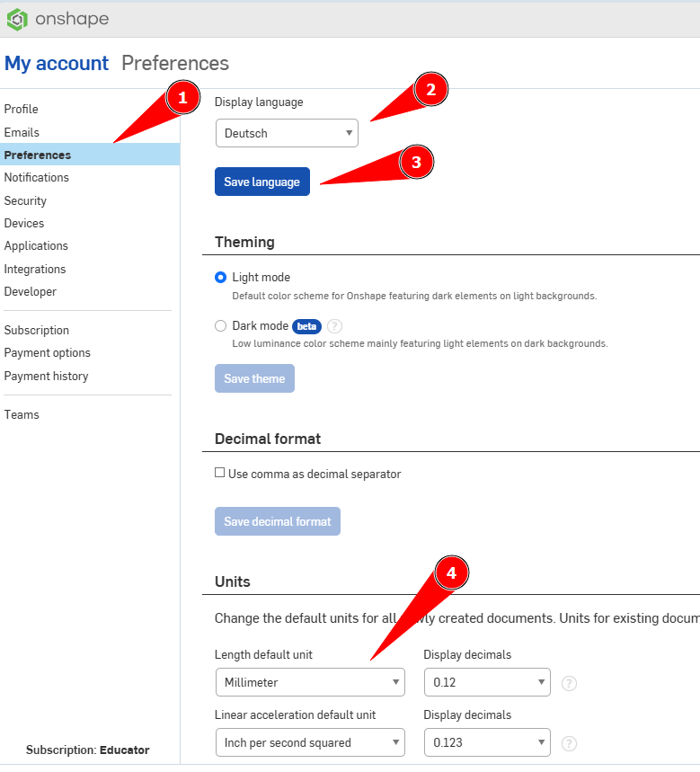Viewport: 700px width, 772px height.
Task: Select Payment options in sidebar
Action: pos(48,352)
